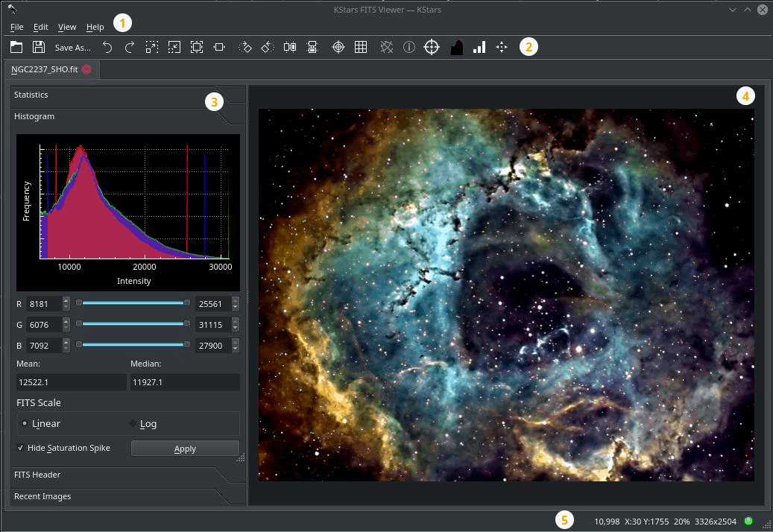Flip image horizontally with mirror icon
The height and width of the screenshot is (532, 773).
pyautogui.click(x=290, y=47)
